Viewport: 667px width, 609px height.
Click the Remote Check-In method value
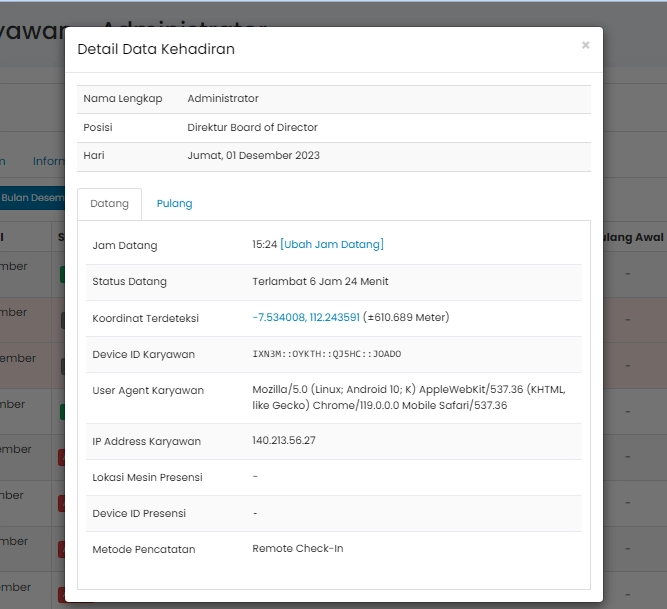297,548
